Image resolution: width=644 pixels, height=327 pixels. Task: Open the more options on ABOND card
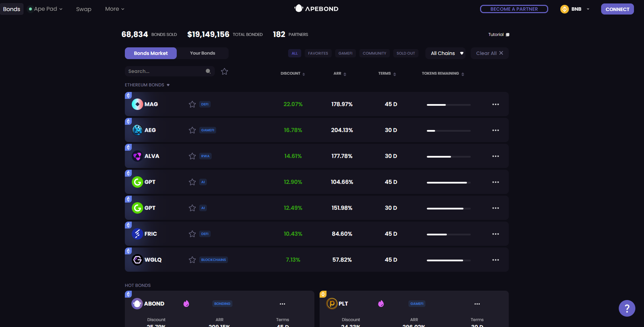[282, 304]
